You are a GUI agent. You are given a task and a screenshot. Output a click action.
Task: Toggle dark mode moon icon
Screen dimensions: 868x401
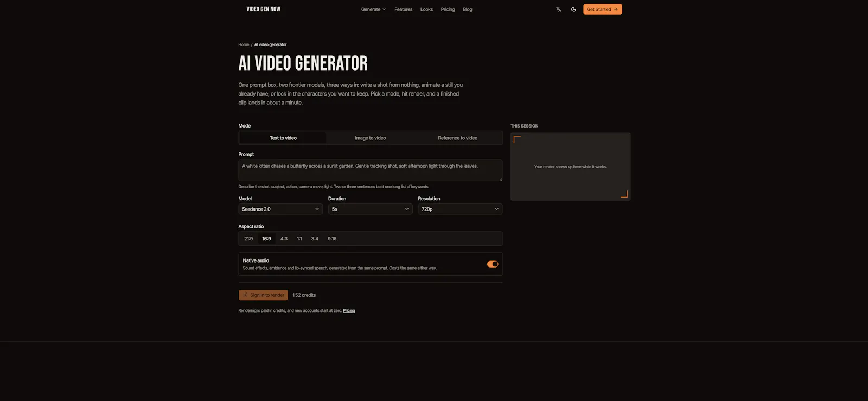pyautogui.click(x=573, y=9)
